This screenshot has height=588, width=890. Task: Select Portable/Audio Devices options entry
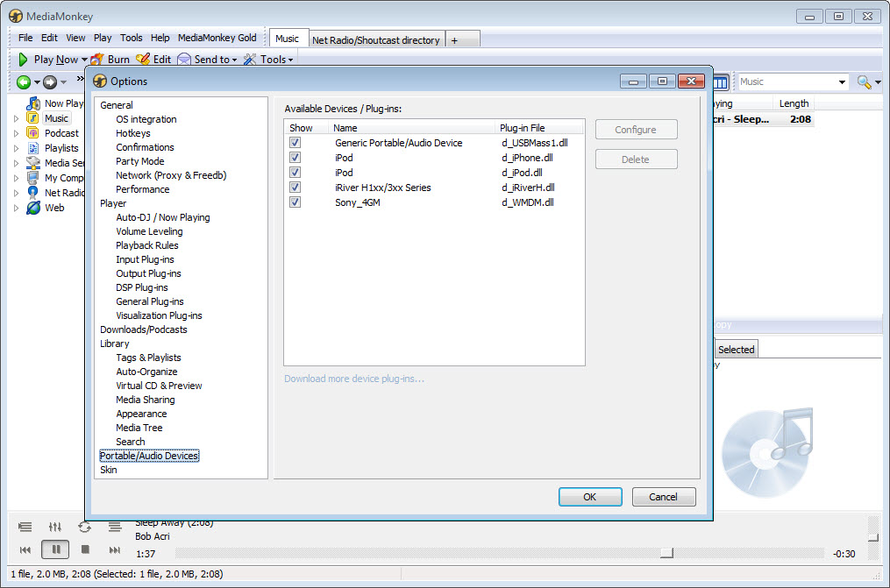click(x=149, y=456)
